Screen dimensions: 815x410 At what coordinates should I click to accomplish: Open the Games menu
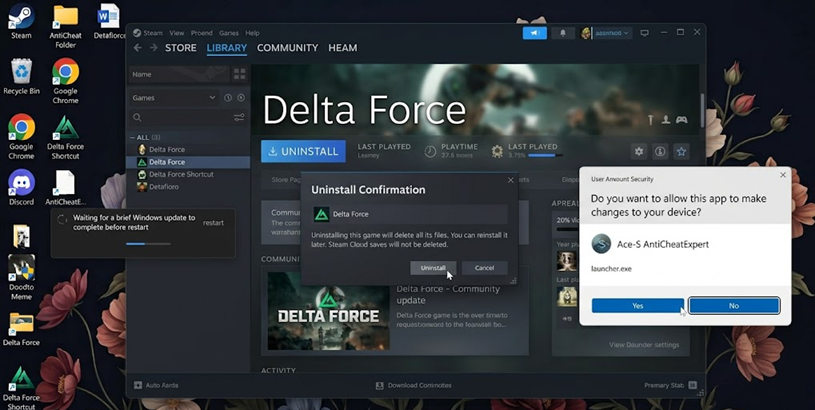coord(229,33)
